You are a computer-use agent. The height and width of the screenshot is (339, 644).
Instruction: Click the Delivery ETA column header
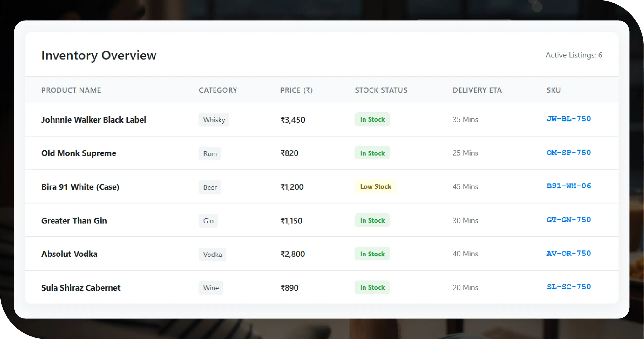[477, 90]
